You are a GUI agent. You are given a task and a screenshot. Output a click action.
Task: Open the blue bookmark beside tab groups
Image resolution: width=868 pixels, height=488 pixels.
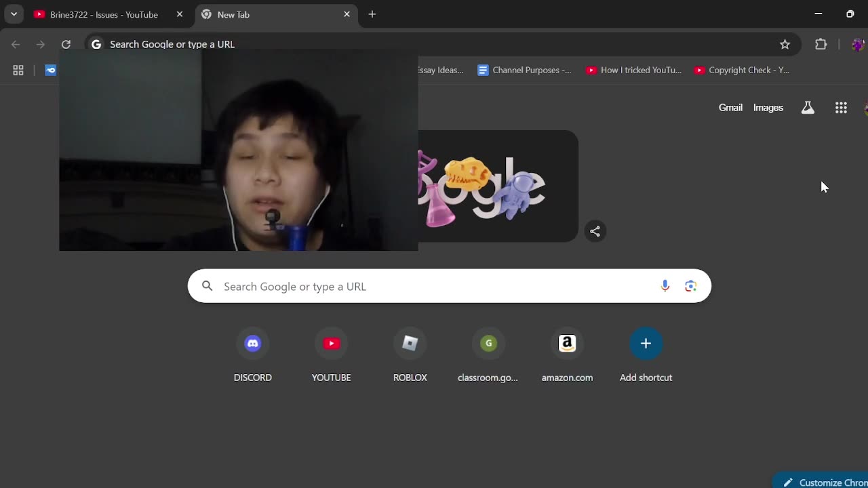50,70
